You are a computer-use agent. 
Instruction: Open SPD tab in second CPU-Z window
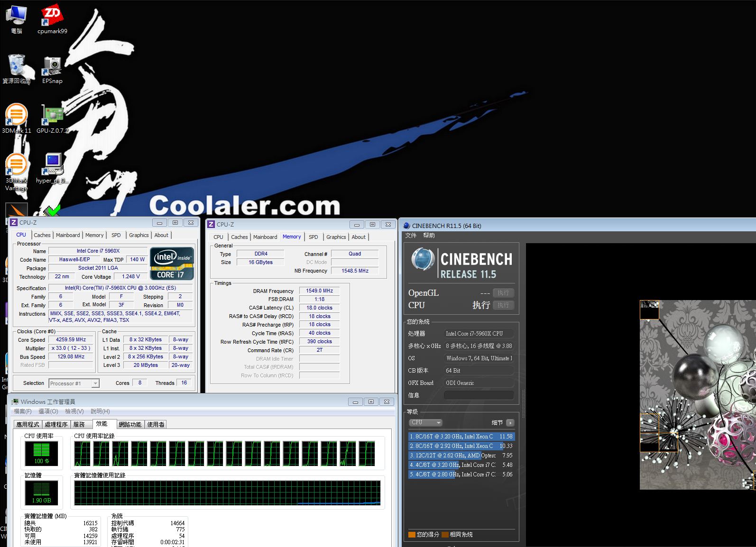[x=313, y=237]
